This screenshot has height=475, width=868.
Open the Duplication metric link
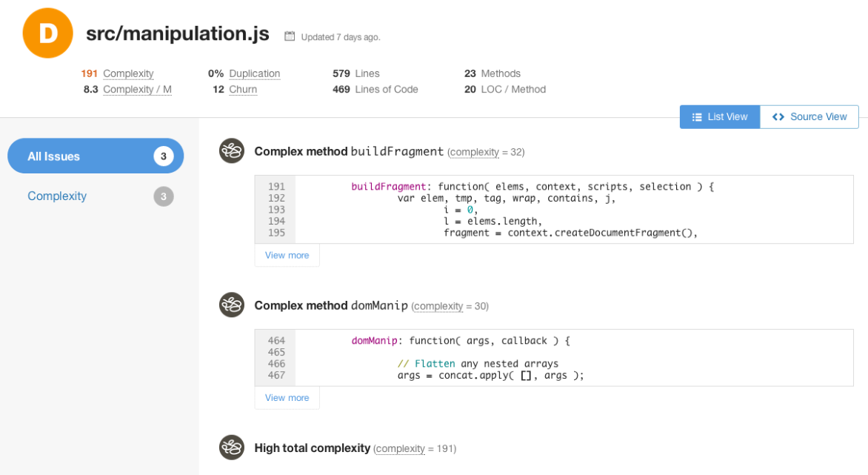click(254, 74)
